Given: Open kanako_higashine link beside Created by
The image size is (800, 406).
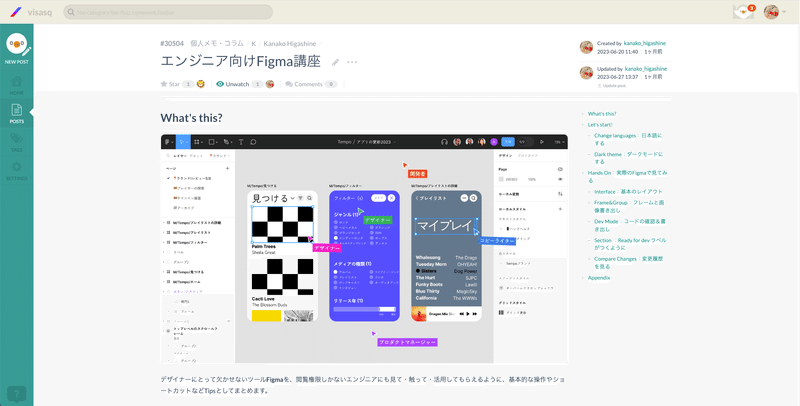Looking at the screenshot, I should tap(644, 43).
